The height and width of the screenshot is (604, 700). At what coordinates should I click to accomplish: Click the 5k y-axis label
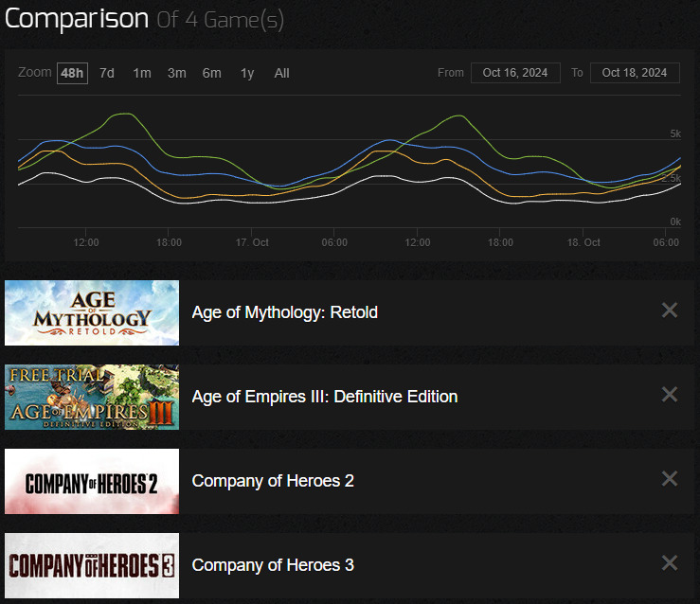pyautogui.click(x=675, y=133)
